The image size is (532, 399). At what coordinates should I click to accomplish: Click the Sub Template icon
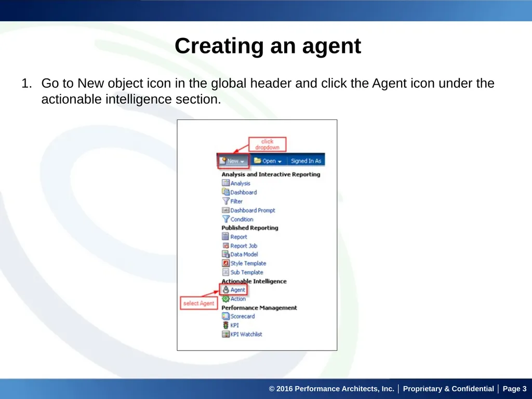[225, 272]
